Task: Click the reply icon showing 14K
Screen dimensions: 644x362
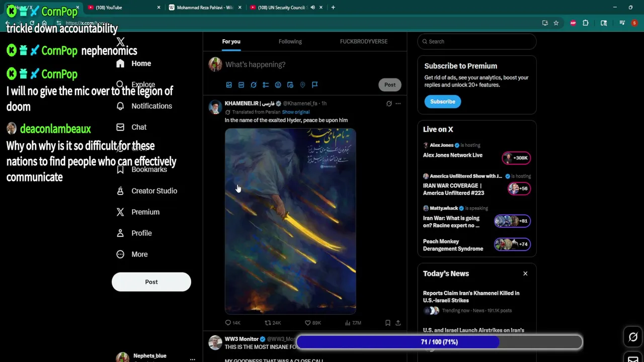Action: (x=228, y=323)
